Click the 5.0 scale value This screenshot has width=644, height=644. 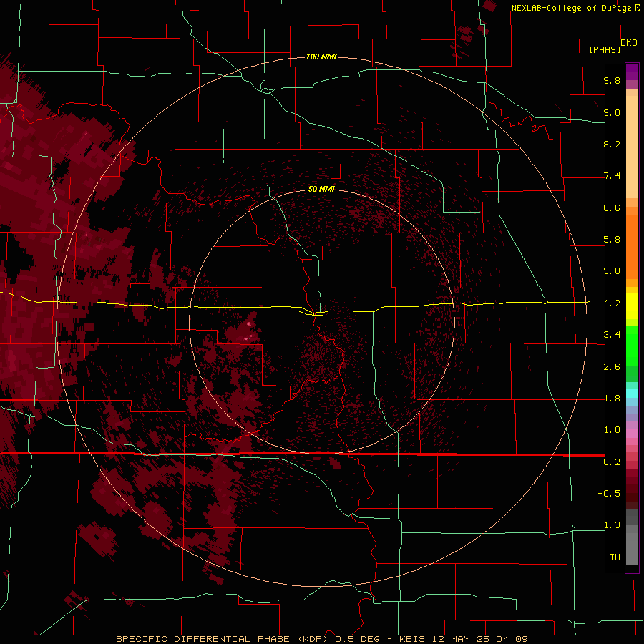tap(612, 271)
